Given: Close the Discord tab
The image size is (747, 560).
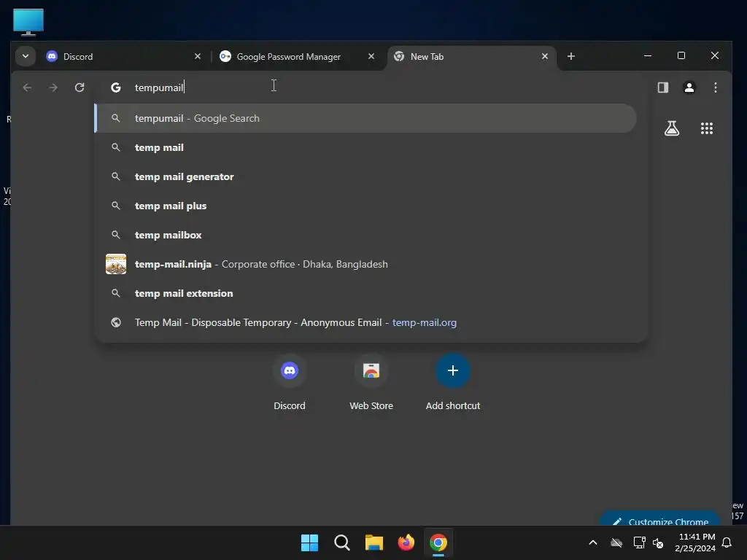Looking at the screenshot, I should click(197, 56).
